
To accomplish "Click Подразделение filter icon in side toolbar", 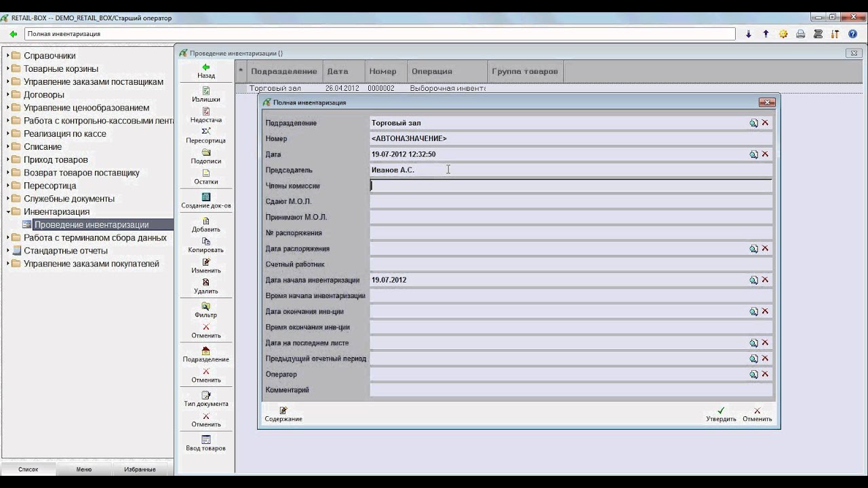I will tap(206, 354).
